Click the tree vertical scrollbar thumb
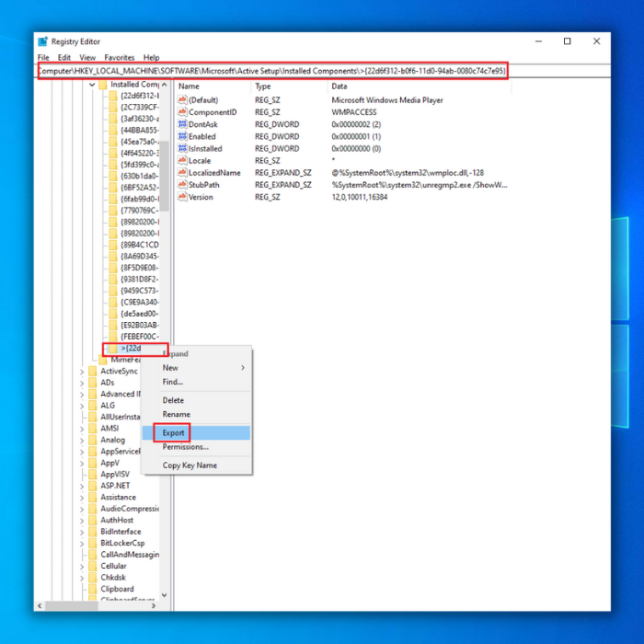Viewport: 644px width, 644px height. point(165,176)
